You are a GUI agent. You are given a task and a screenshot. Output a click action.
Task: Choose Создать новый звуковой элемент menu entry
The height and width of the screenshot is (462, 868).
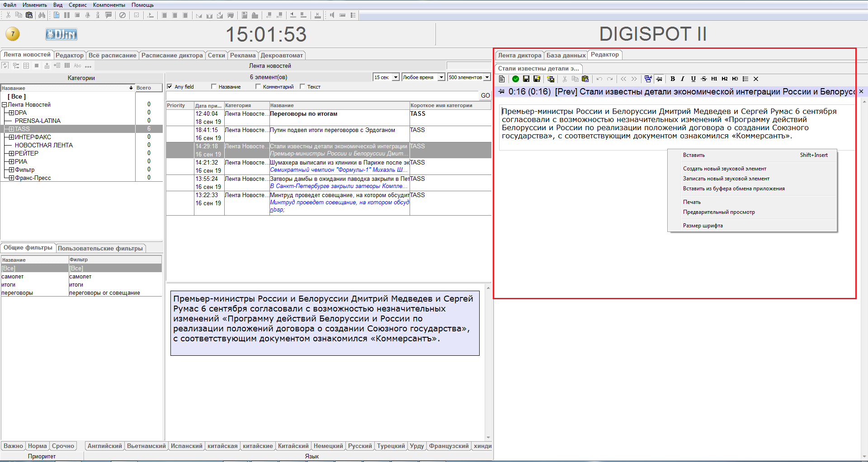click(x=725, y=169)
